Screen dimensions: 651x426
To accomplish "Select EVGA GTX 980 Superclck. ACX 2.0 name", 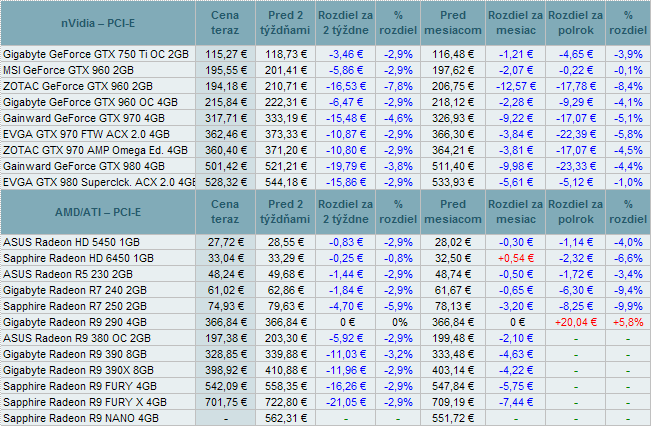I will point(99,182).
